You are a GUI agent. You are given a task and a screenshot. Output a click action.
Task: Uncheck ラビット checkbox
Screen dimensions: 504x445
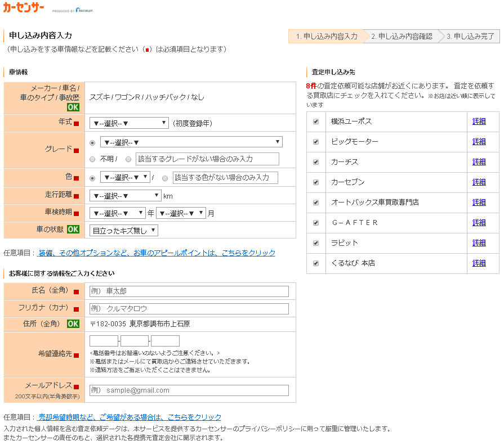316,242
